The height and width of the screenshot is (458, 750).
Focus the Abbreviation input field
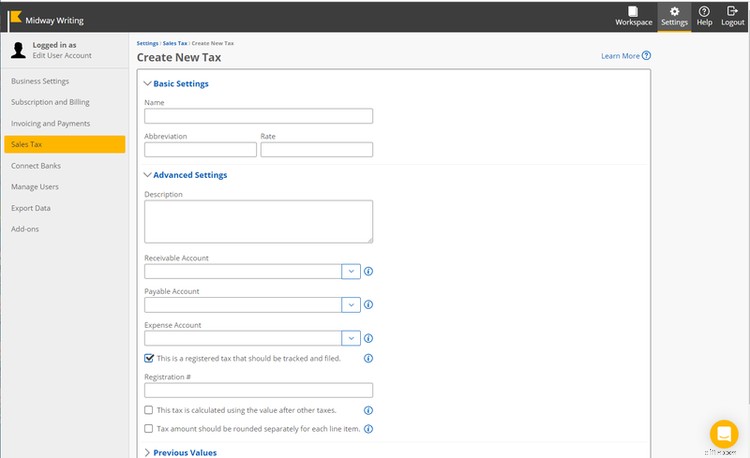coord(200,150)
